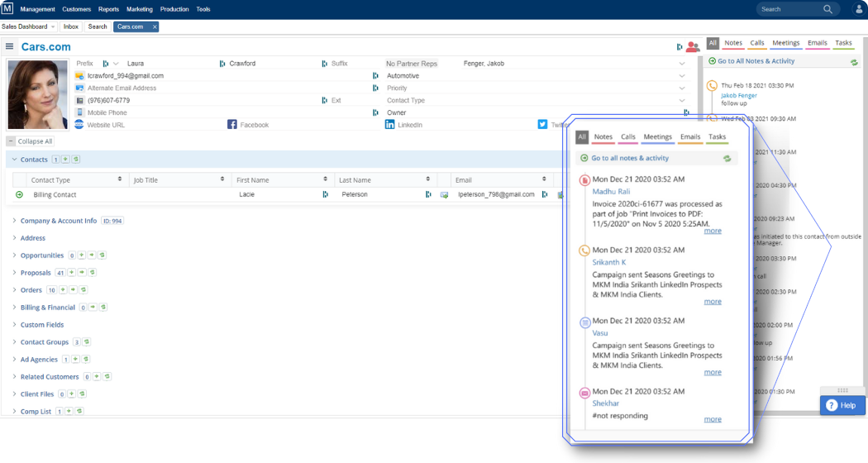
Task: Expand the Comp List section
Action: pyautogui.click(x=14, y=412)
